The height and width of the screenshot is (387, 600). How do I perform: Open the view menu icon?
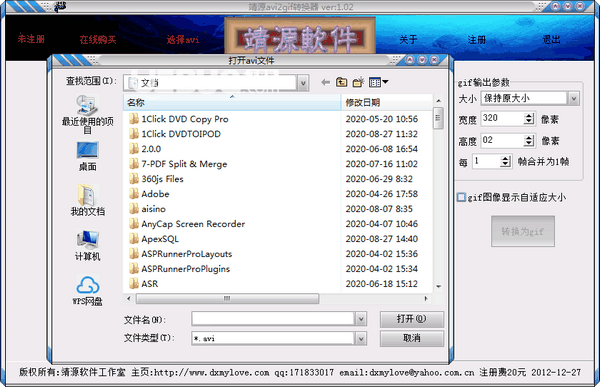(x=379, y=82)
